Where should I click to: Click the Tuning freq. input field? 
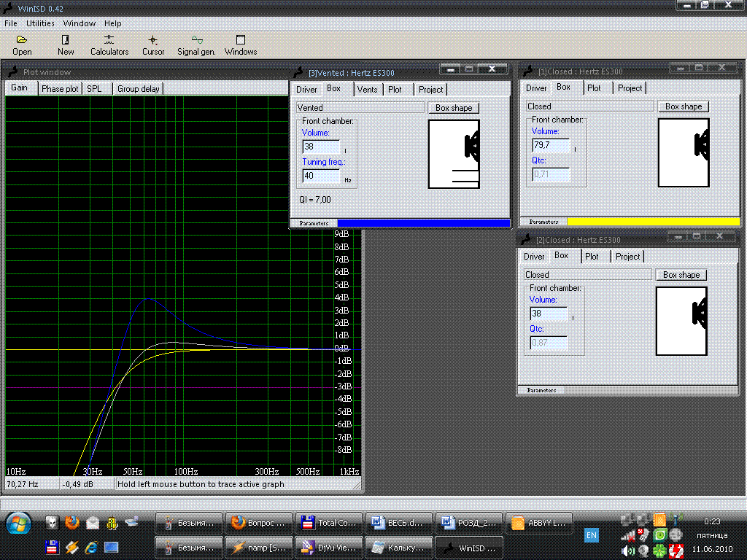point(321,176)
